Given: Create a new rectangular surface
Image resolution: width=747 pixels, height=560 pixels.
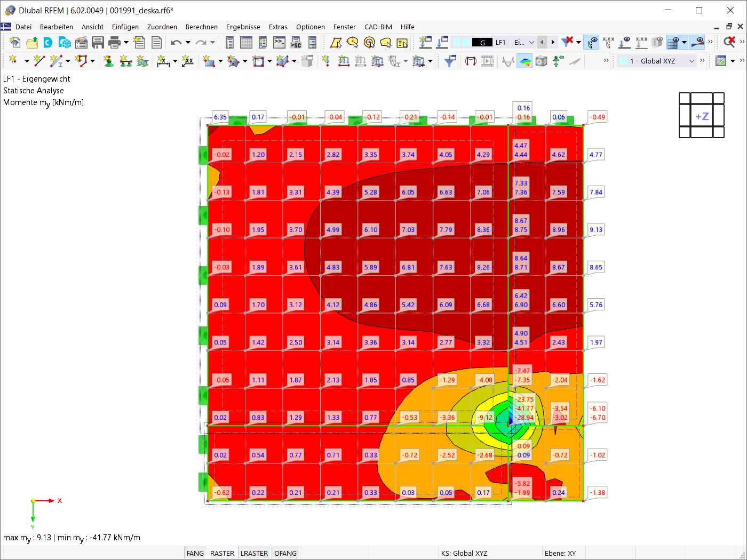Looking at the screenshot, I should click(x=208, y=61).
